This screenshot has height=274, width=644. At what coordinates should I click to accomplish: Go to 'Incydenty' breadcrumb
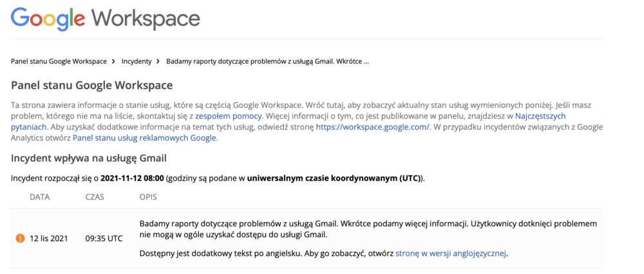coord(137,62)
